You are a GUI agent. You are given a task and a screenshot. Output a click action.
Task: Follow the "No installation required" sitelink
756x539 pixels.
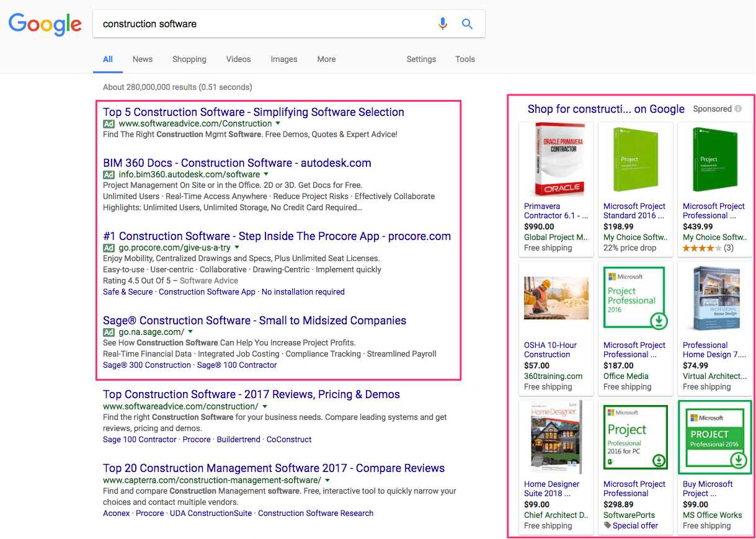pyautogui.click(x=303, y=292)
